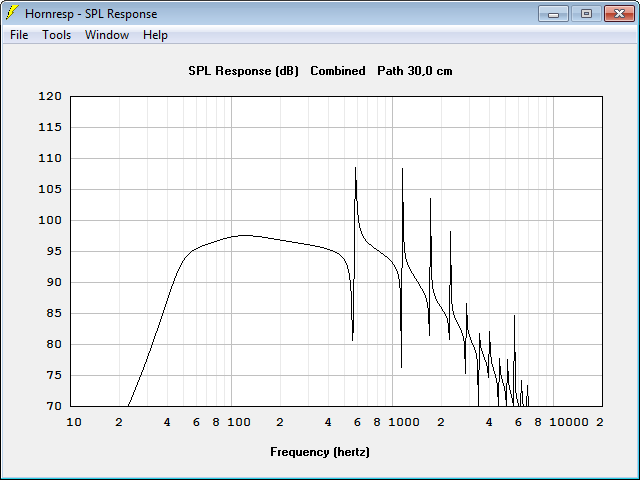Click the 'Frequency (hertz)' axis label
Viewport: 640px width, 480px height.
[x=320, y=452]
